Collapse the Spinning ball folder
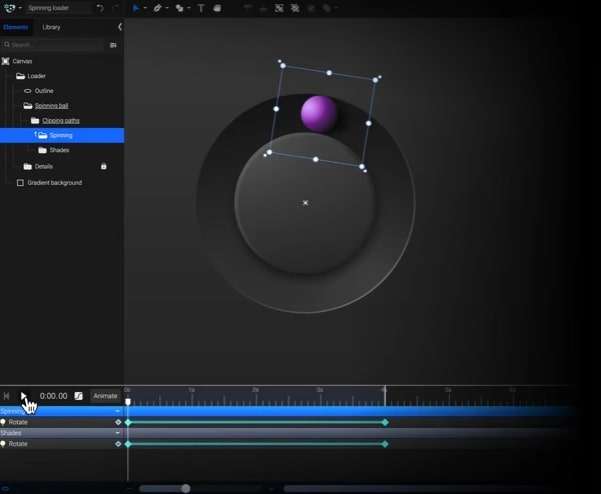Viewport: 601px width, 494px height. [28, 105]
